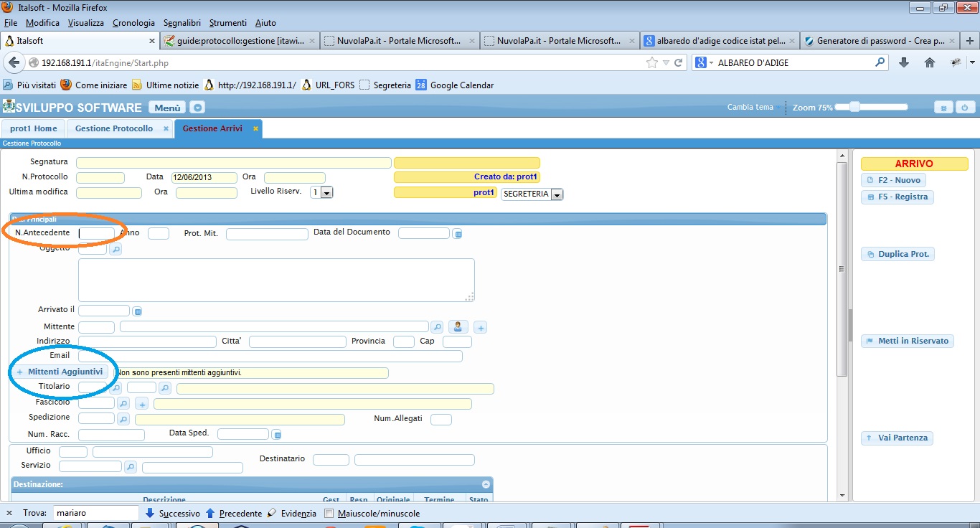
Task: Open the Segnalibri menu
Action: 183,23
